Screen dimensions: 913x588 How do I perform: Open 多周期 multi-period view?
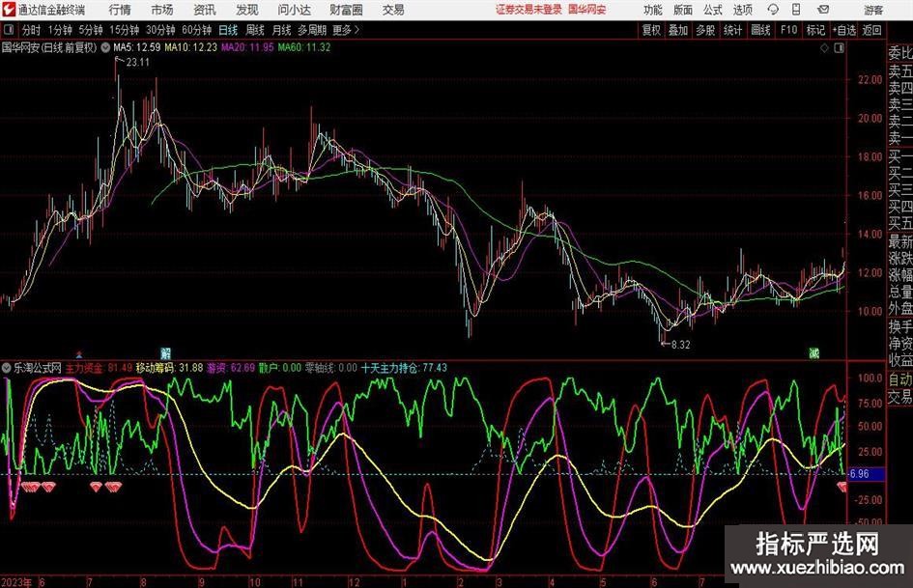tap(312, 30)
